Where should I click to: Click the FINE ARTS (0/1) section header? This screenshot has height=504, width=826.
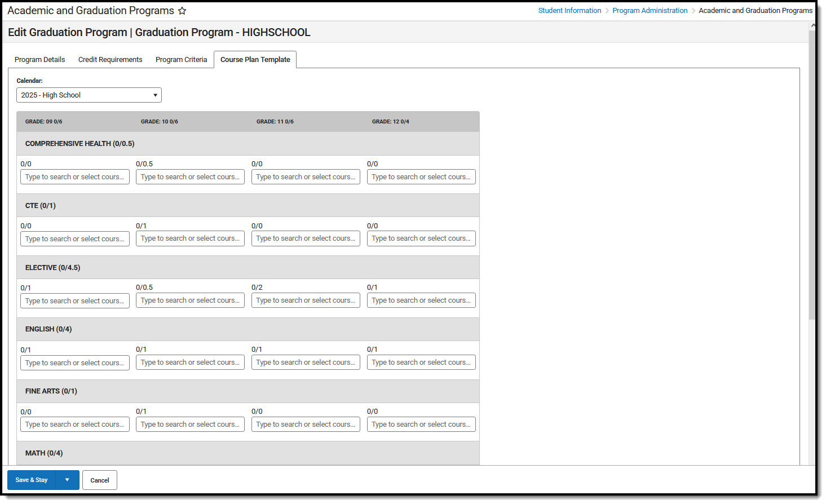coord(248,391)
